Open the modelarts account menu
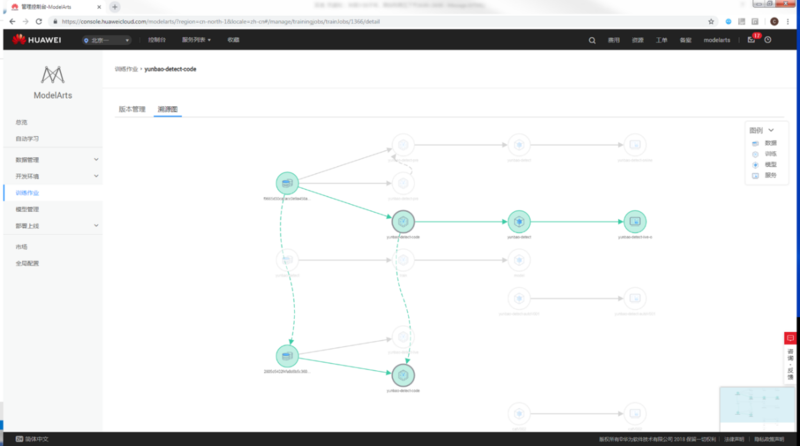 pos(717,40)
